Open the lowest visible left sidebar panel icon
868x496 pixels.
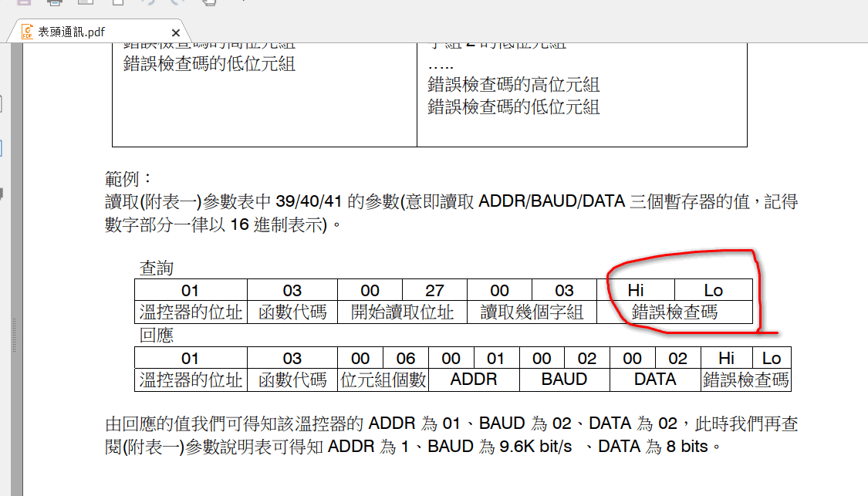click(x=2, y=193)
